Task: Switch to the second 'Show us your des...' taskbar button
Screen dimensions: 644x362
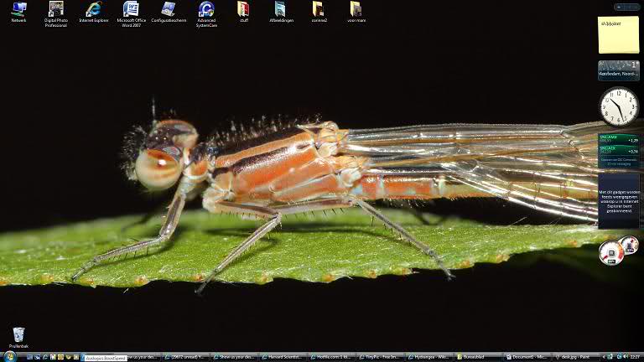Action: coord(235,357)
